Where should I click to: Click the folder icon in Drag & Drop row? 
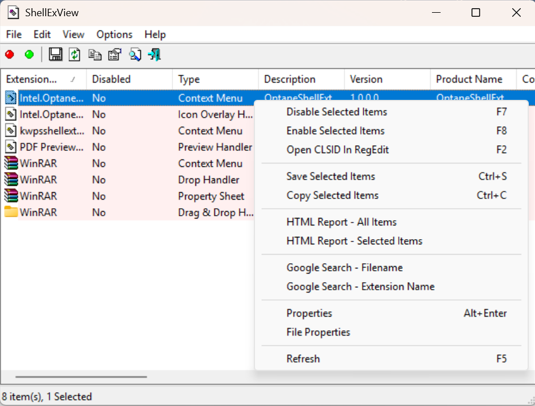(11, 212)
